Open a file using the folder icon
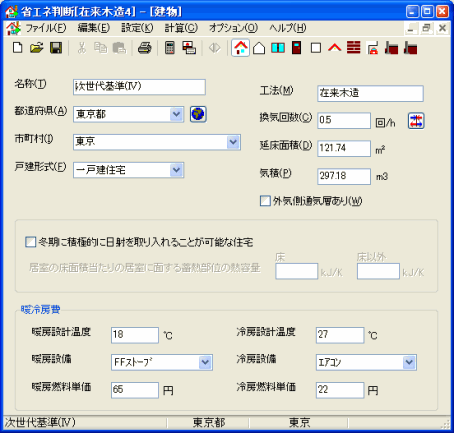Screen dimensions: 454x433 (37, 48)
